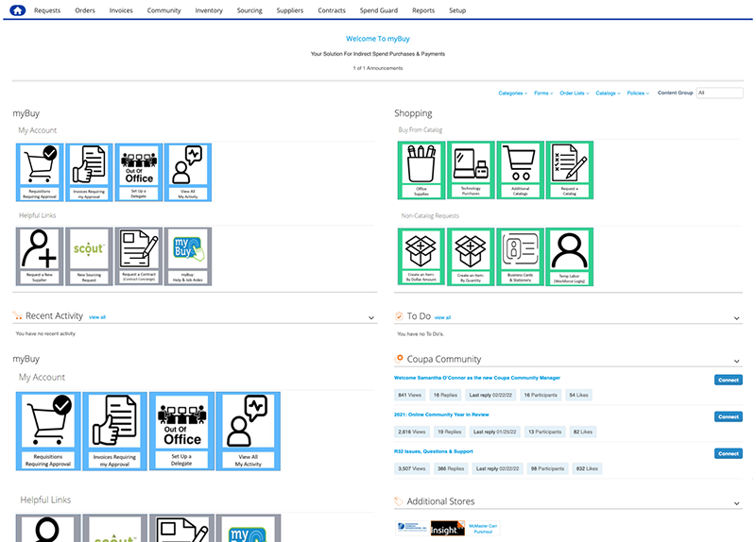Viewport: 756px width, 542px height.
Task: Open Business Cards & Stationery tile
Action: pyautogui.click(x=520, y=256)
